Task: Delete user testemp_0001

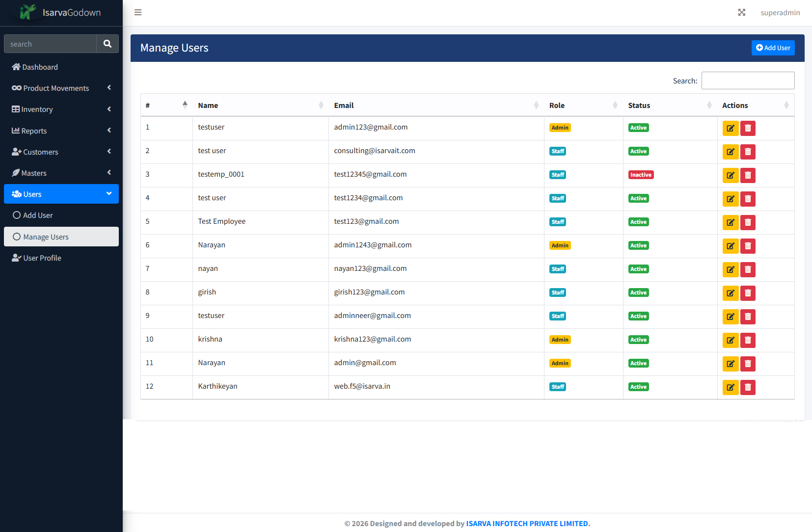Action: pyautogui.click(x=748, y=175)
